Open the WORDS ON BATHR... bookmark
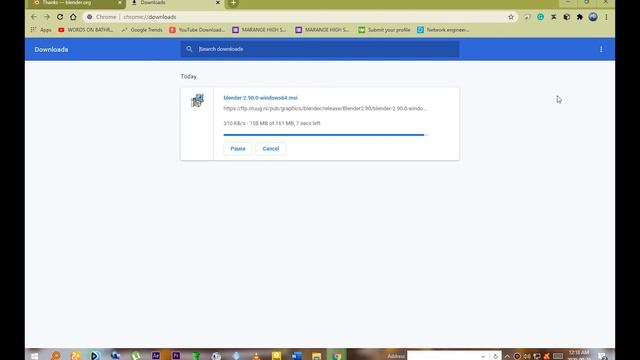 [86, 30]
